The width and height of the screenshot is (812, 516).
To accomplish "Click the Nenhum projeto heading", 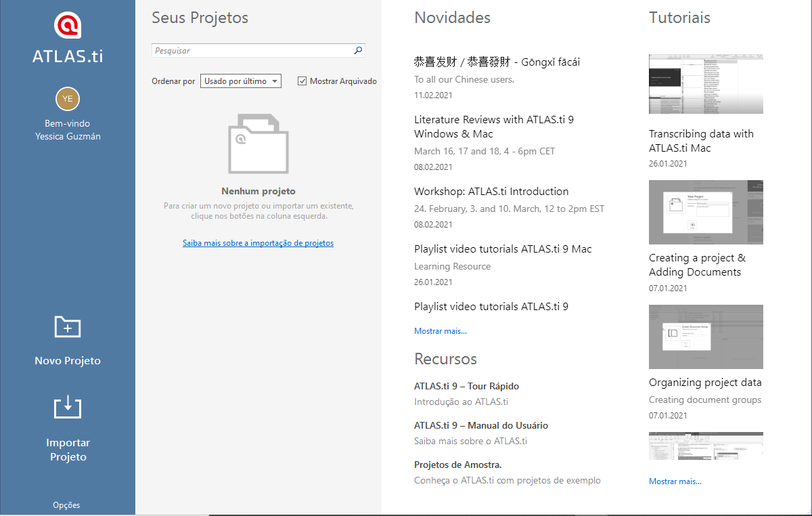I will click(x=258, y=192).
